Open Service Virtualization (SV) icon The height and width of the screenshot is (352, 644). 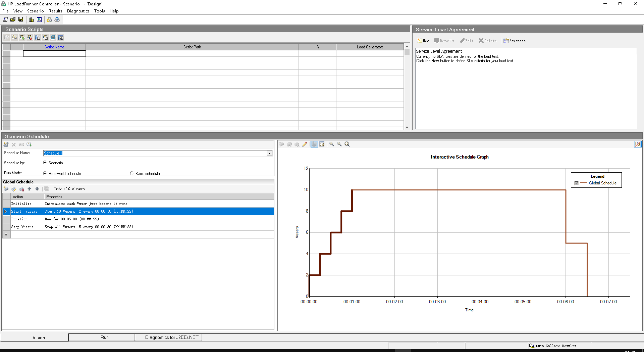(61, 37)
